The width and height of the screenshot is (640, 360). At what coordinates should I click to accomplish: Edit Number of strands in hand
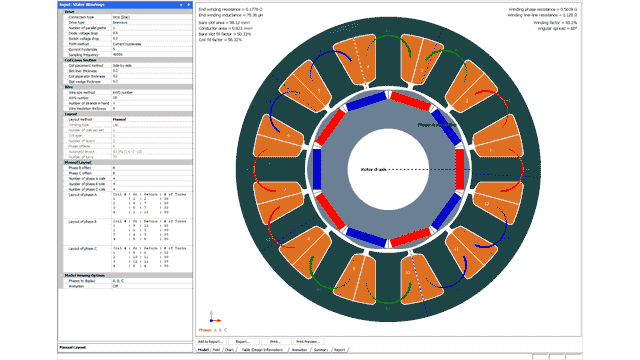click(x=151, y=103)
